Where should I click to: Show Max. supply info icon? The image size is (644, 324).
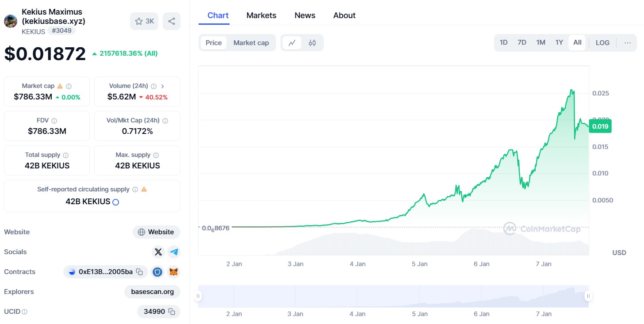coord(156,155)
